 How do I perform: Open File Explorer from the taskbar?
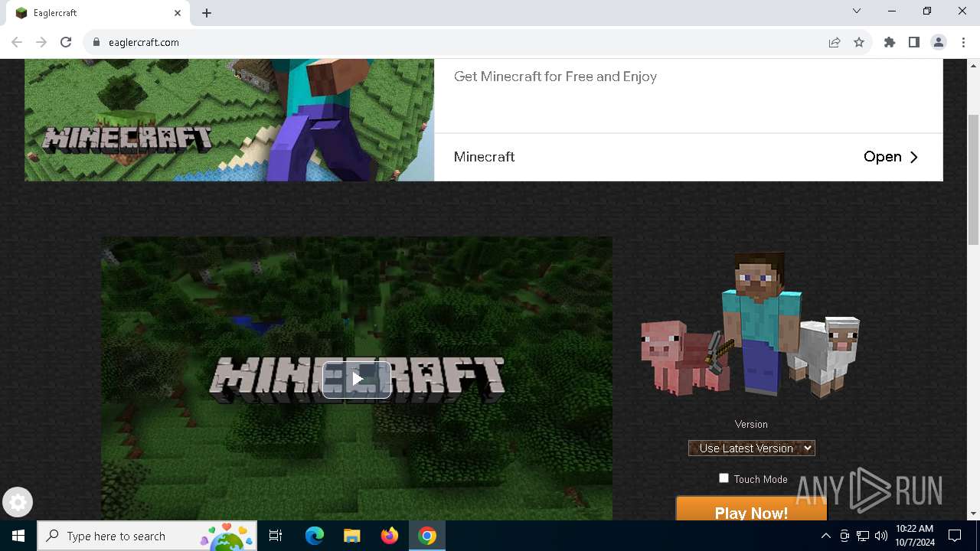click(x=351, y=536)
